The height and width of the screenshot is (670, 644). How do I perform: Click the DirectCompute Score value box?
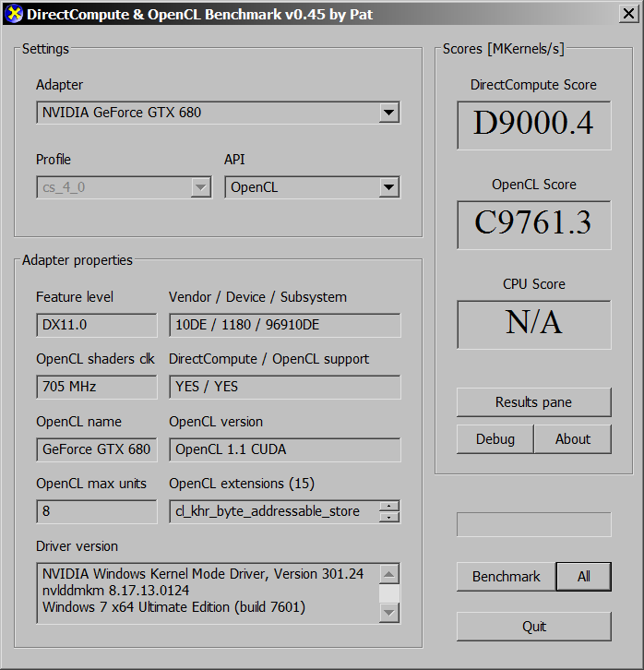click(x=533, y=125)
